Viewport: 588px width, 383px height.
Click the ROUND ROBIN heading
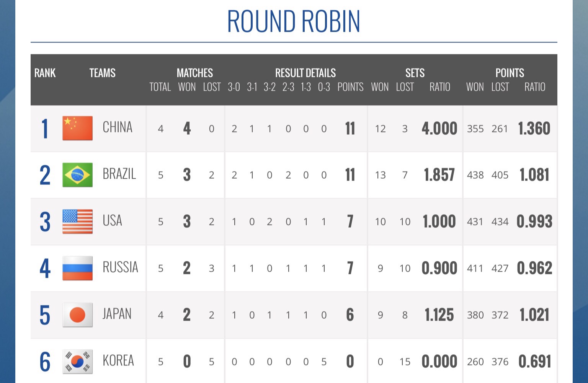coord(294,21)
